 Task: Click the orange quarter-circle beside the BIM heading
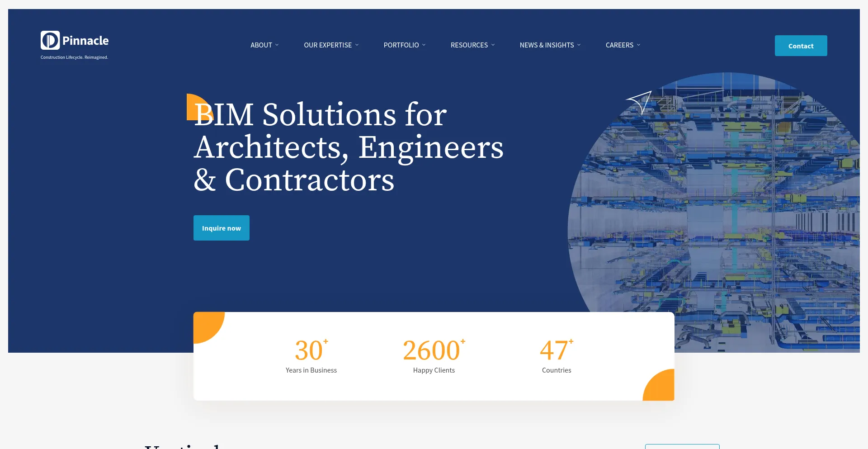(x=199, y=107)
